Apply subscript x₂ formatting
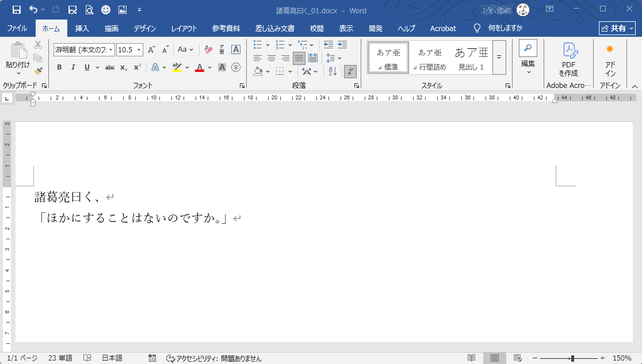This screenshot has height=364, width=642. pyautogui.click(x=124, y=67)
